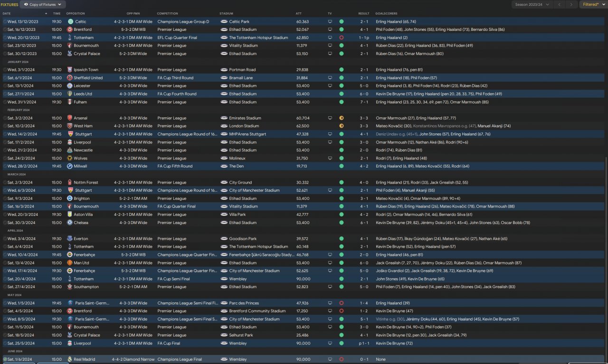Click the Millwall club badge
608x364 pixels.
70,167
